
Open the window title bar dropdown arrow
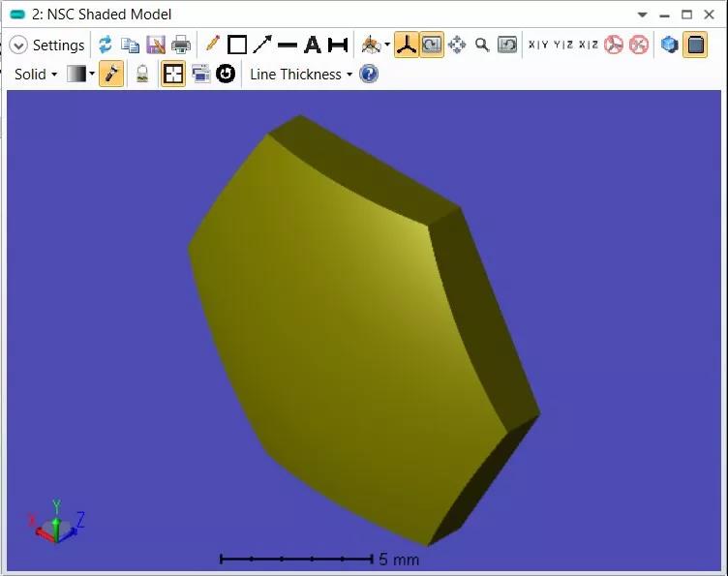click(642, 15)
